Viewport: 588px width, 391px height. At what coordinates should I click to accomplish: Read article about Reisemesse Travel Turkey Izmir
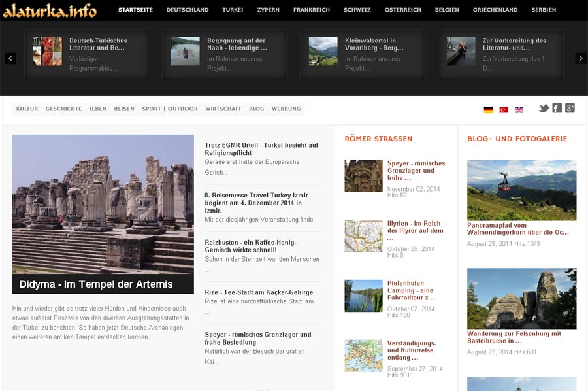pyautogui.click(x=256, y=203)
